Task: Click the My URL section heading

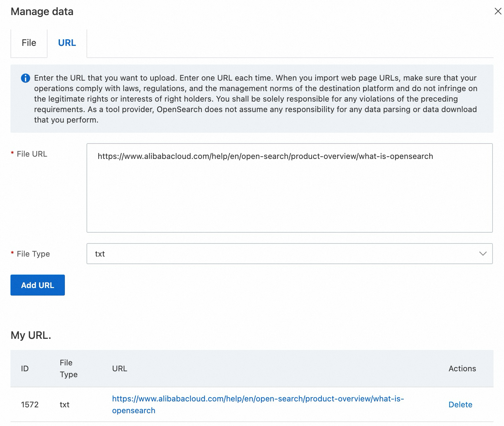Action: (x=31, y=335)
